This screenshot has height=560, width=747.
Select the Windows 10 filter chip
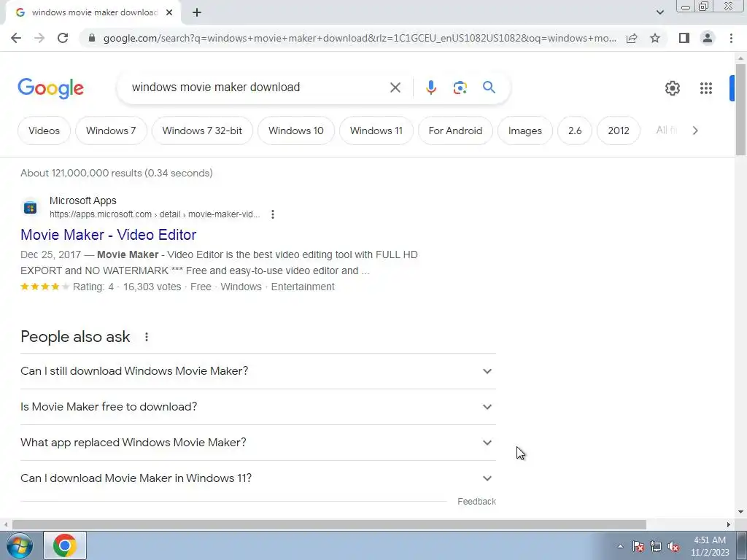tap(296, 131)
